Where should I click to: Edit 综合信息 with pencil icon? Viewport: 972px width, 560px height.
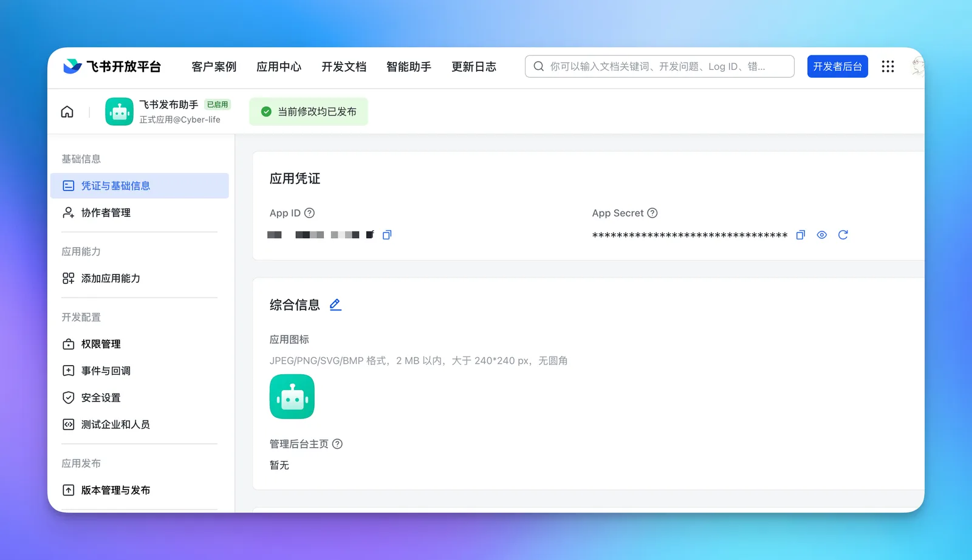[x=335, y=305]
